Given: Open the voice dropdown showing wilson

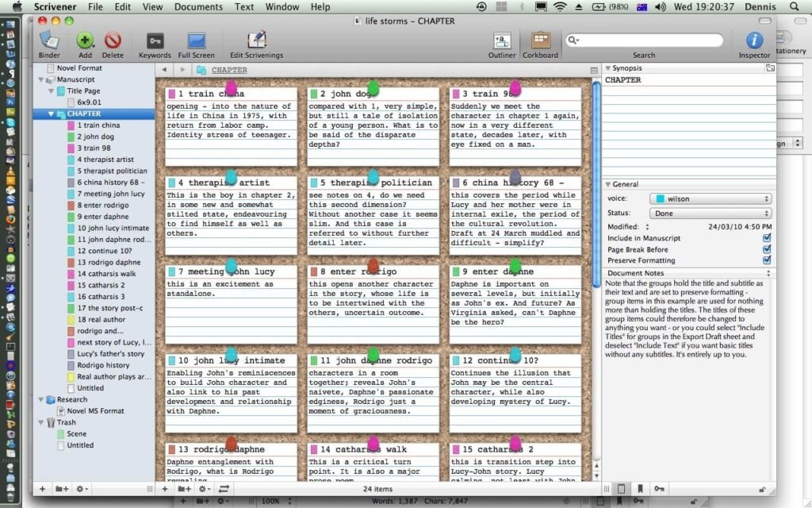Looking at the screenshot, I should click(710, 198).
